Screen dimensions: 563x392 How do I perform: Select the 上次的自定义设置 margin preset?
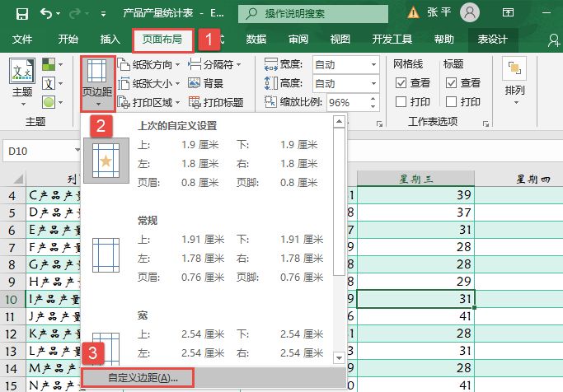pyautogui.click(x=207, y=155)
